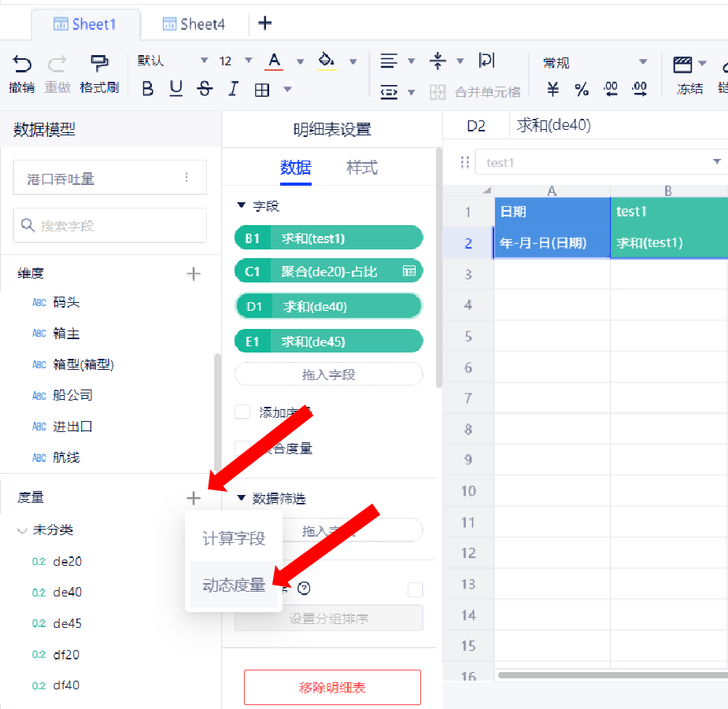Open the 常规 number format dropdown
Viewport: 728px width, 709px height.
click(x=595, y=62)
